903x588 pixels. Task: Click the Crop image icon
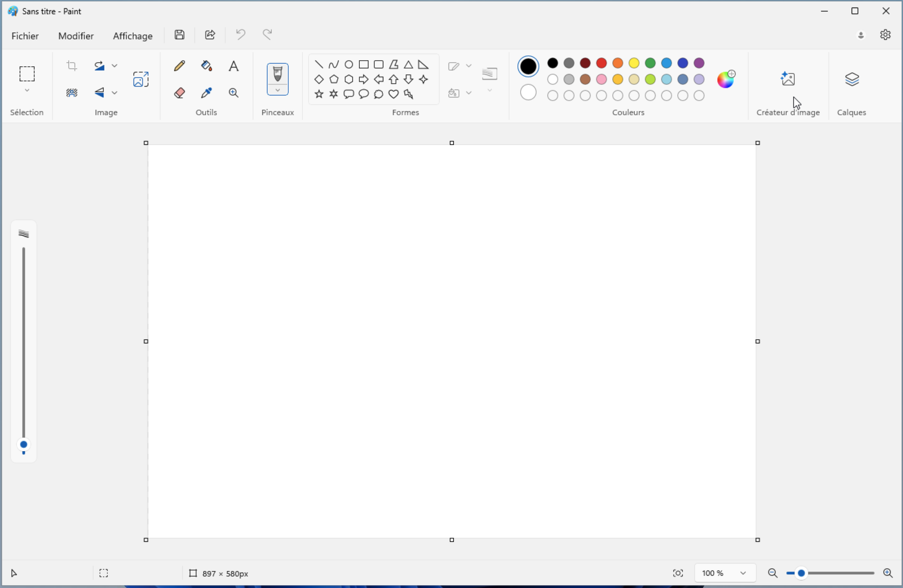click(x=71, y=66)
